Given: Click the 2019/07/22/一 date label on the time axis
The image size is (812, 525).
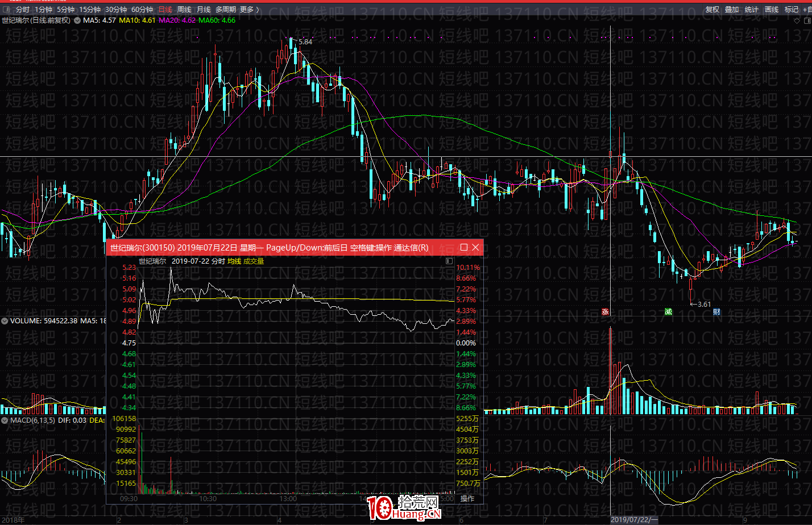Looking at the screenshot, I should [x=634, y=520].
